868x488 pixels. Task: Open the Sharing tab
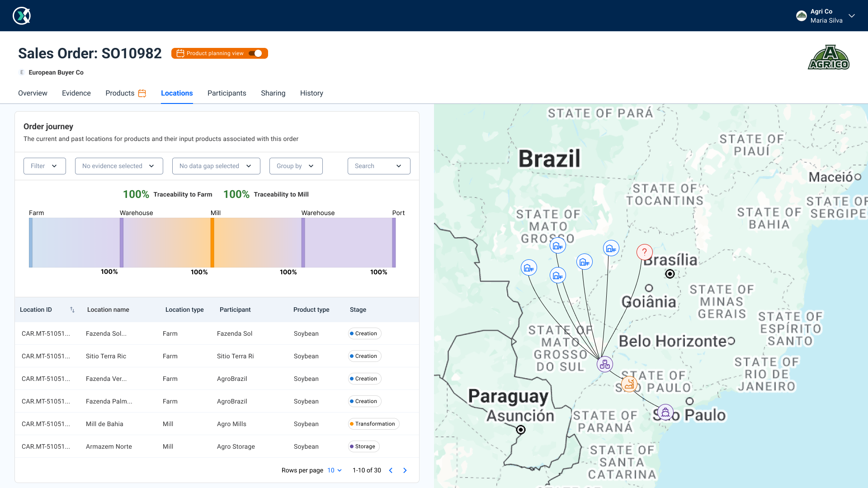pyautogui.click(x=273, y=93)
